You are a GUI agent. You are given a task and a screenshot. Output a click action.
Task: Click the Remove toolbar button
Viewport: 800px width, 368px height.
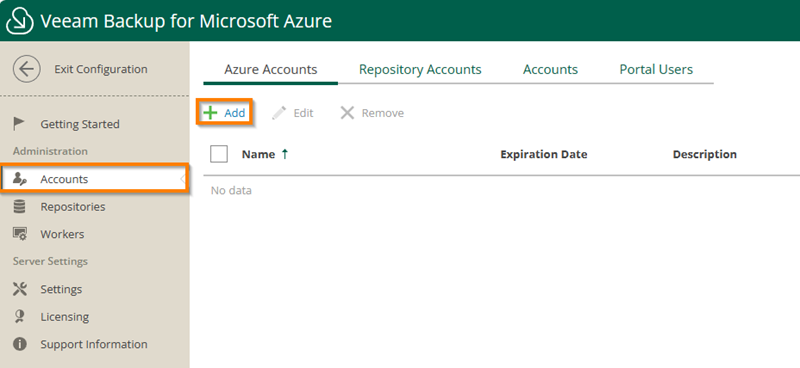372,113
